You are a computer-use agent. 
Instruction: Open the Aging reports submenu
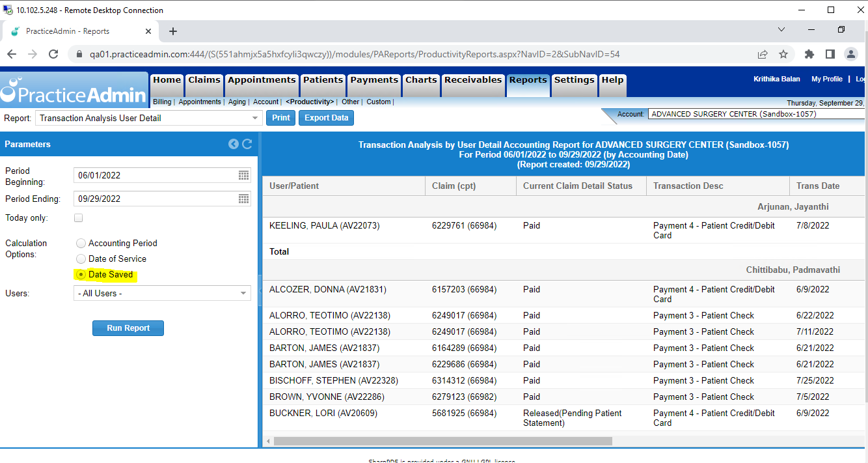(237, 102)
